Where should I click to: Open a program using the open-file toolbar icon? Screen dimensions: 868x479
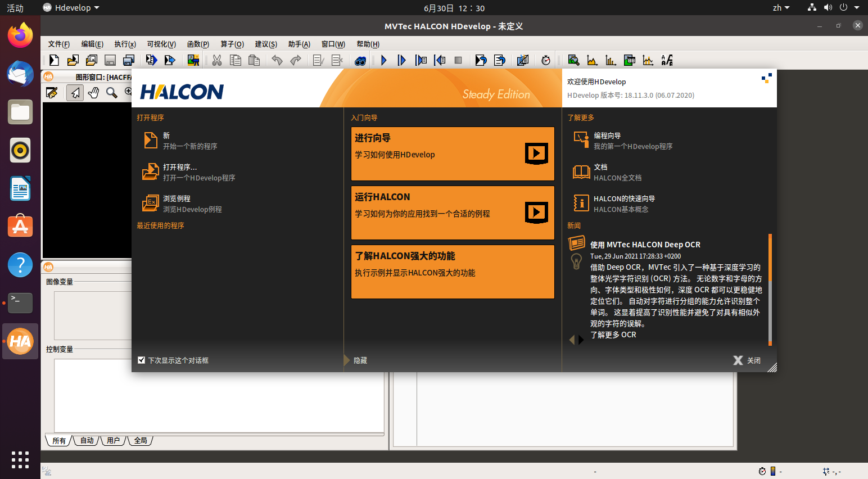click(x=73, y=60)
